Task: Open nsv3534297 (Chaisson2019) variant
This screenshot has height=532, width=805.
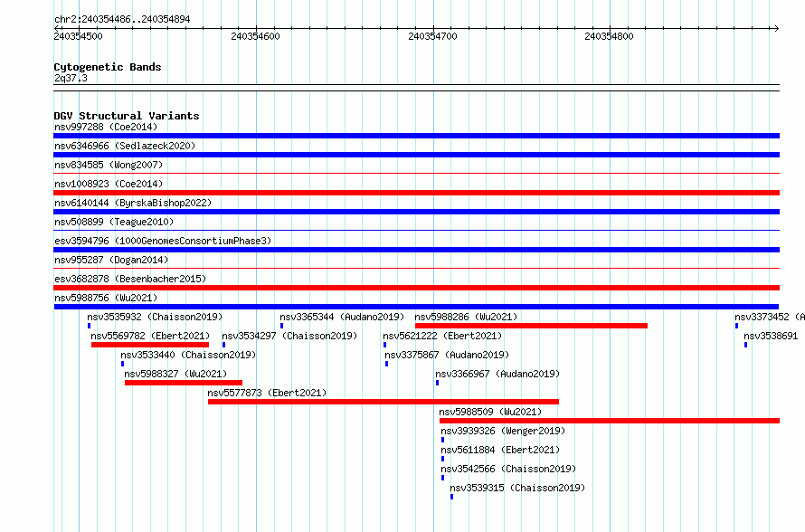Action: click(289, 336)
